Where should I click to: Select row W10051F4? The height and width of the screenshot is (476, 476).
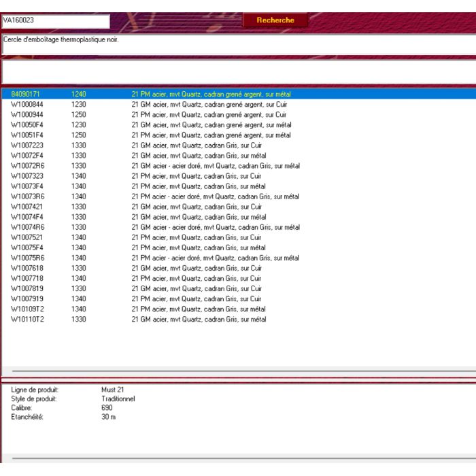[x=239, y=135]
